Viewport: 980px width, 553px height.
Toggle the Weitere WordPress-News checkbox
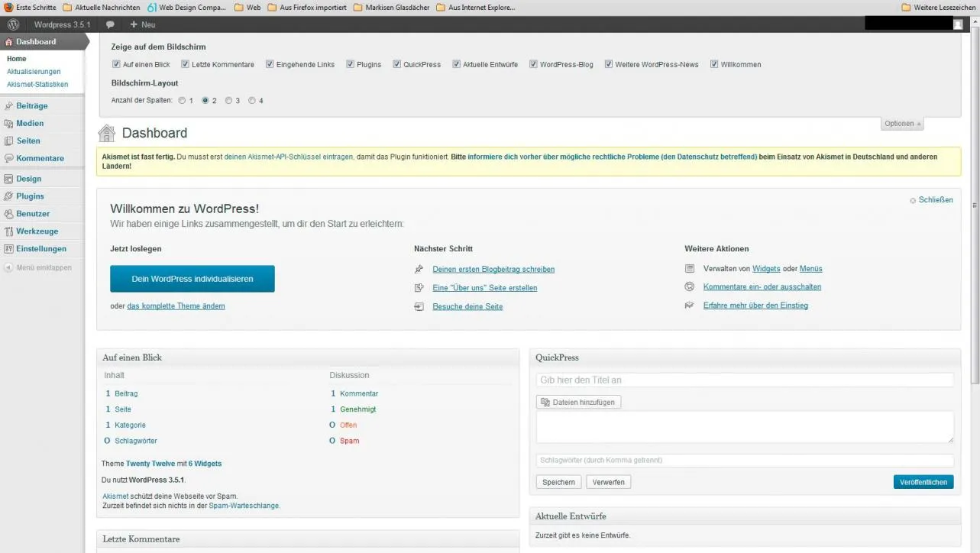tap(609, 64)
